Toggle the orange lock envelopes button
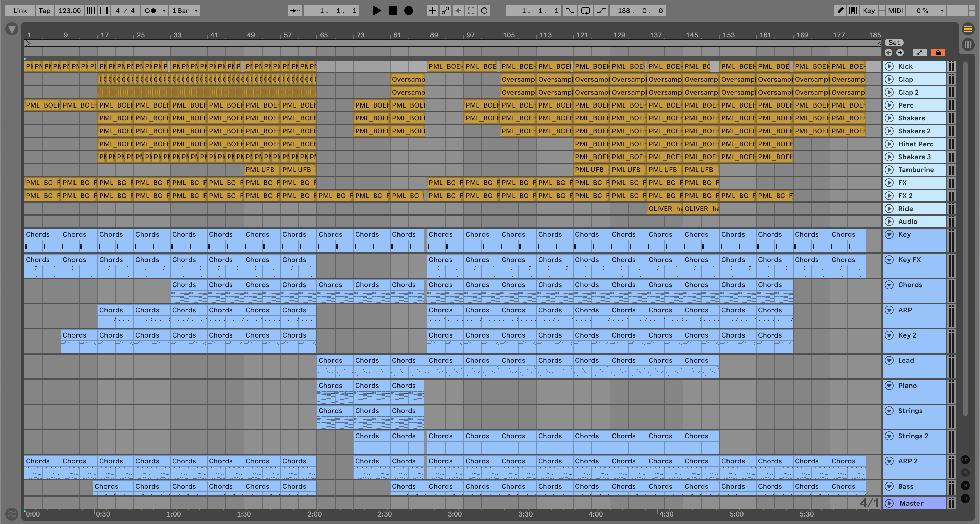Image resolution: width=980 pixels, height=524 pixels. point(938,53)
